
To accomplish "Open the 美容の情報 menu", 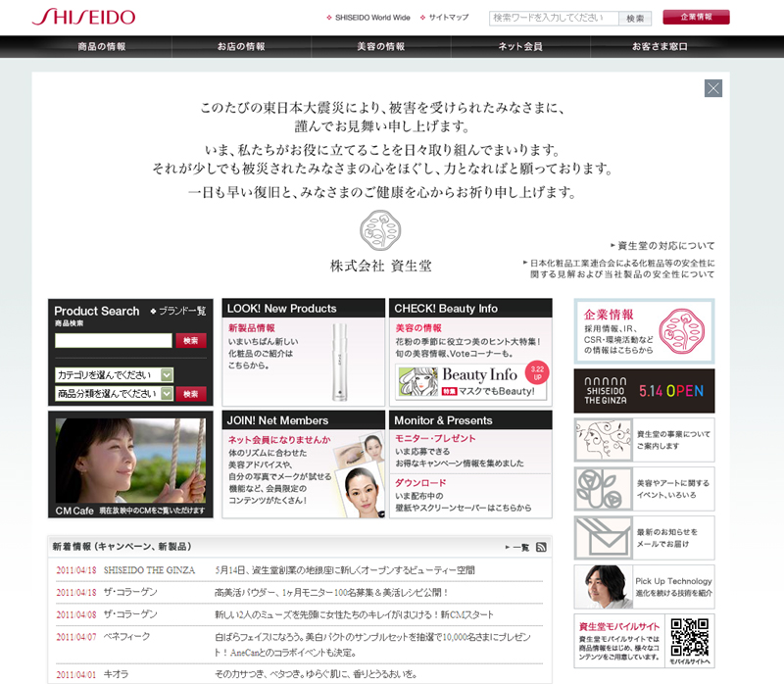I will point(380,47).
